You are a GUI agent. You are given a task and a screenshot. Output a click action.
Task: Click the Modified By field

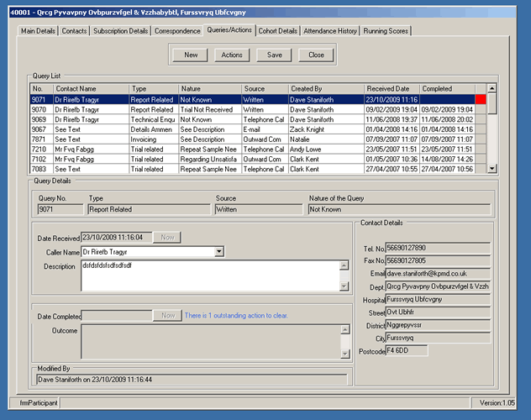192,380
